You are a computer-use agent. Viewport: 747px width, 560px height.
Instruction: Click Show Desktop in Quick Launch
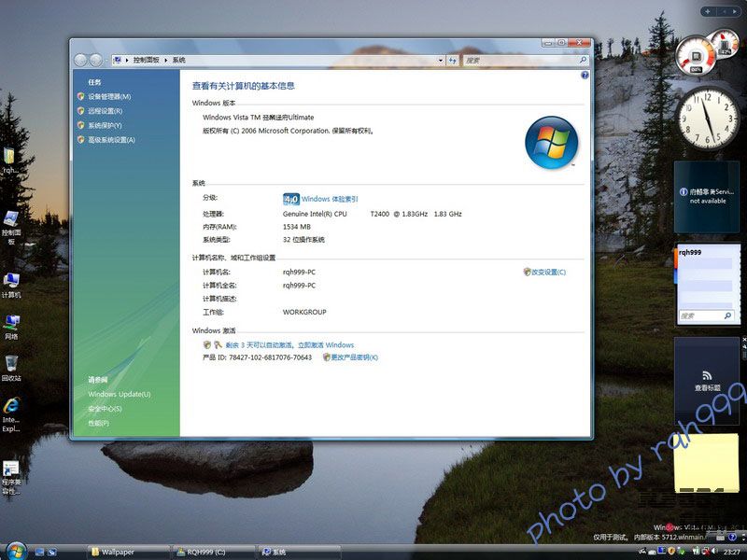coord(40,552)
